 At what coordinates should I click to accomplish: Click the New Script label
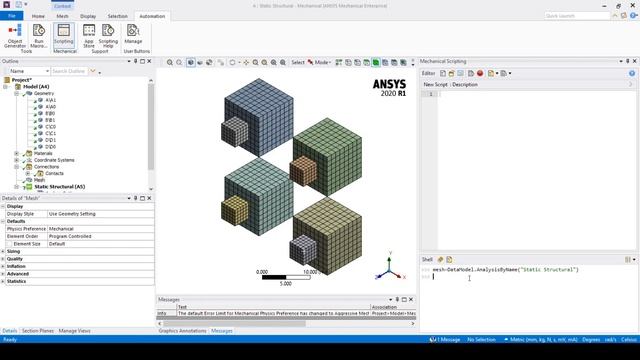[435, 84]
